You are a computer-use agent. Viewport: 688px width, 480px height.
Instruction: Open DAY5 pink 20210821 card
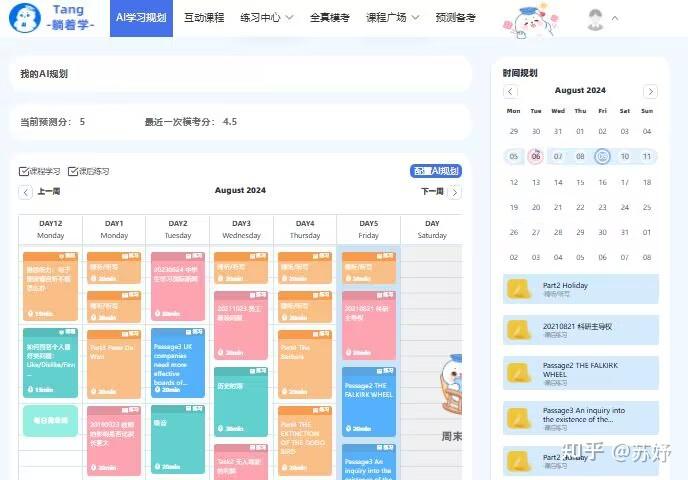click(369, 325)
